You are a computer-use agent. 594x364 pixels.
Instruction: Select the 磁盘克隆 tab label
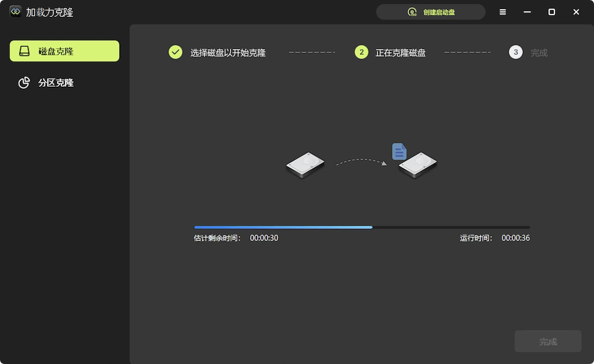(56, 51)
